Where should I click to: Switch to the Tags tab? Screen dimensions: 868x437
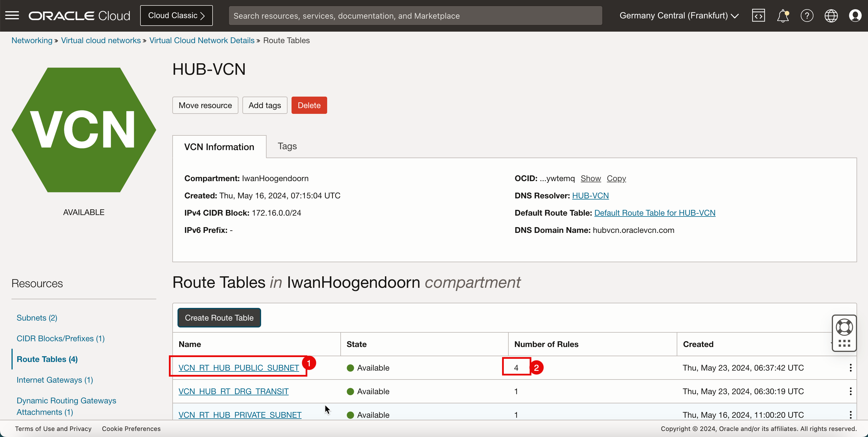(x=287, y=146)
